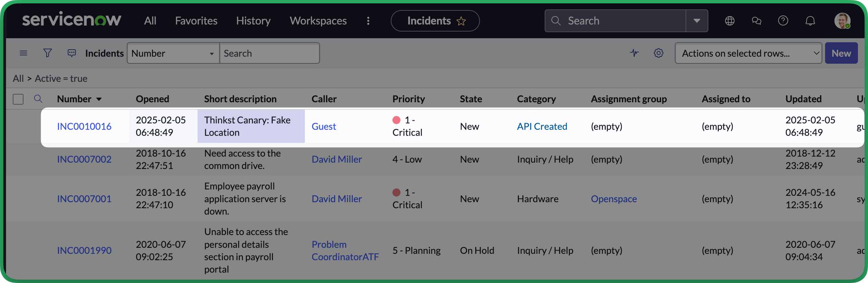
Task: Open the Workspaces menu
Action: point(318,21)
